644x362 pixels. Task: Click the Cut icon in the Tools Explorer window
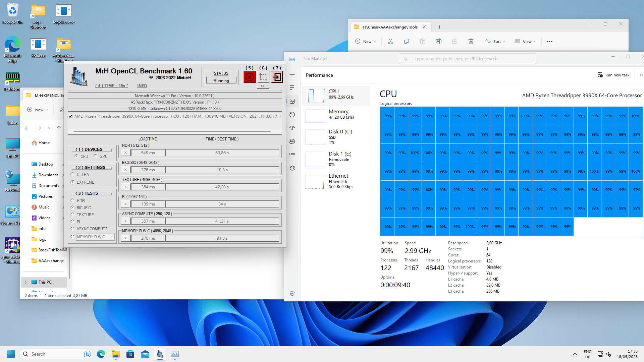click(390, 42)
